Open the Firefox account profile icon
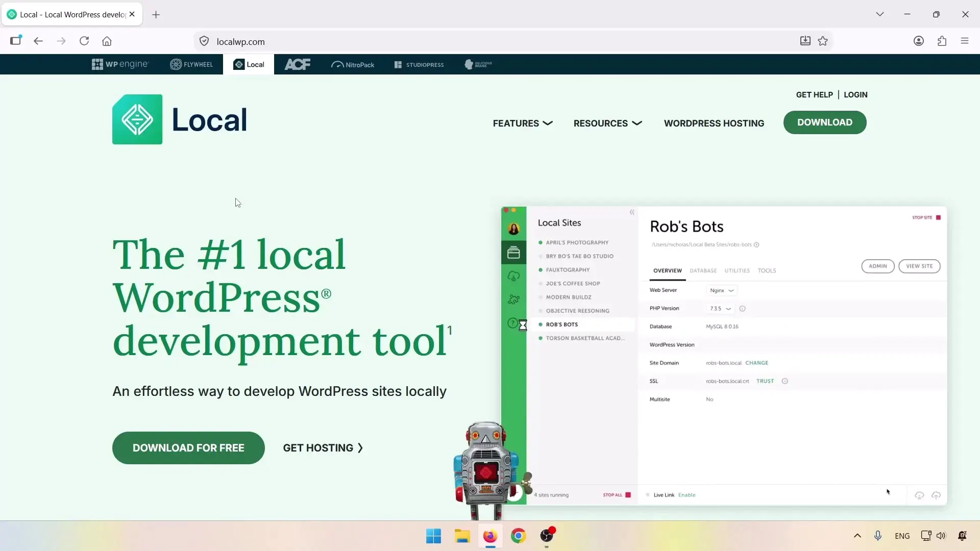 point(919,41)
